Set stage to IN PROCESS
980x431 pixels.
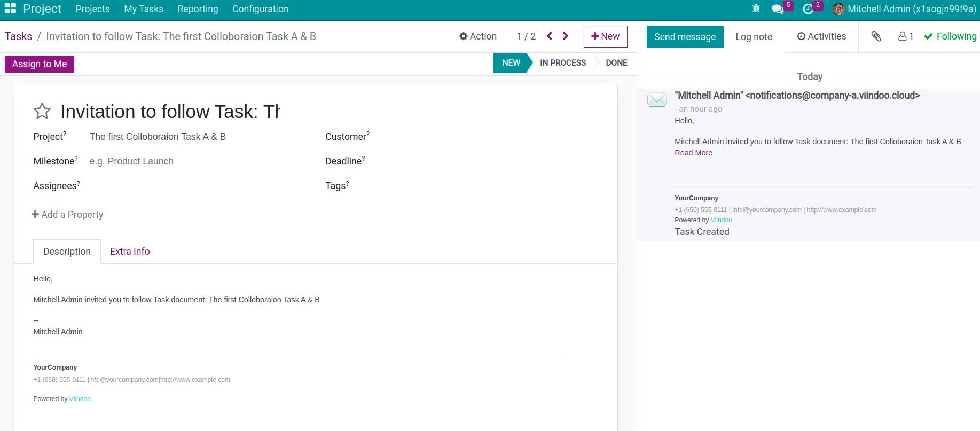point(563,63)
